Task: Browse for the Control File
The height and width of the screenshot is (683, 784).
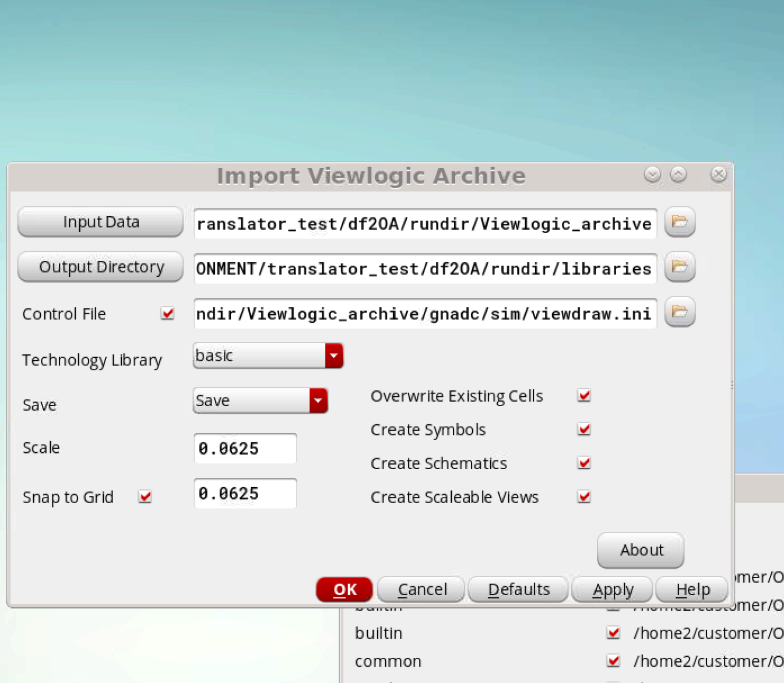Action: pyautogui.click(x=680, y=312)
